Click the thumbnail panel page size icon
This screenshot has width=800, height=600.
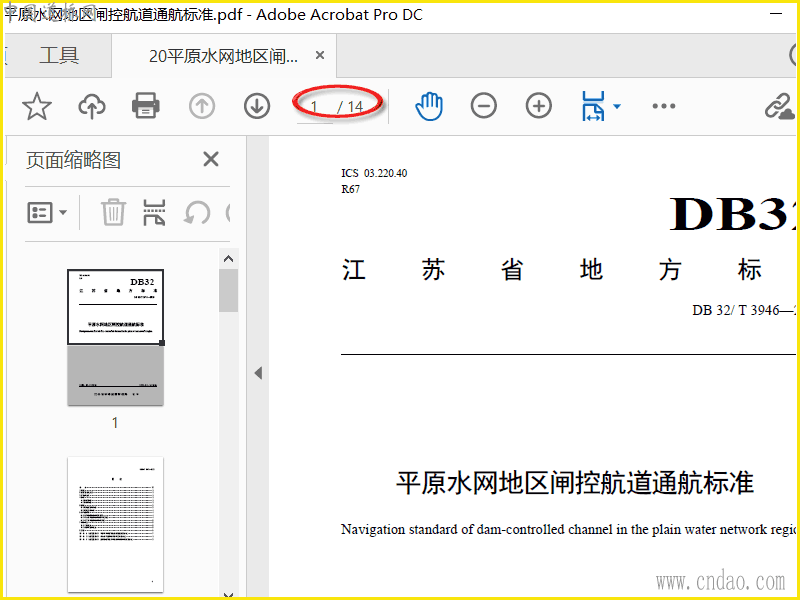tap(154, 212)
